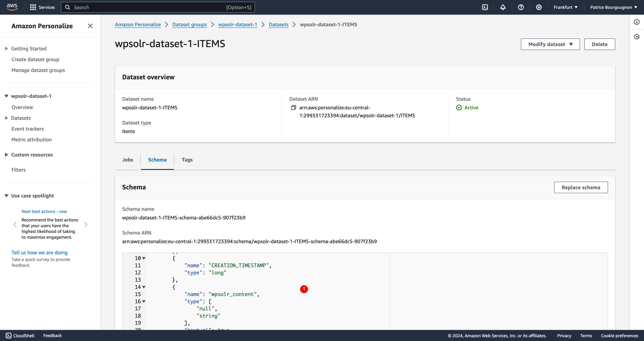The image size is (644, 341).
Task: Click the Active status text
Action: click(471, 108)
